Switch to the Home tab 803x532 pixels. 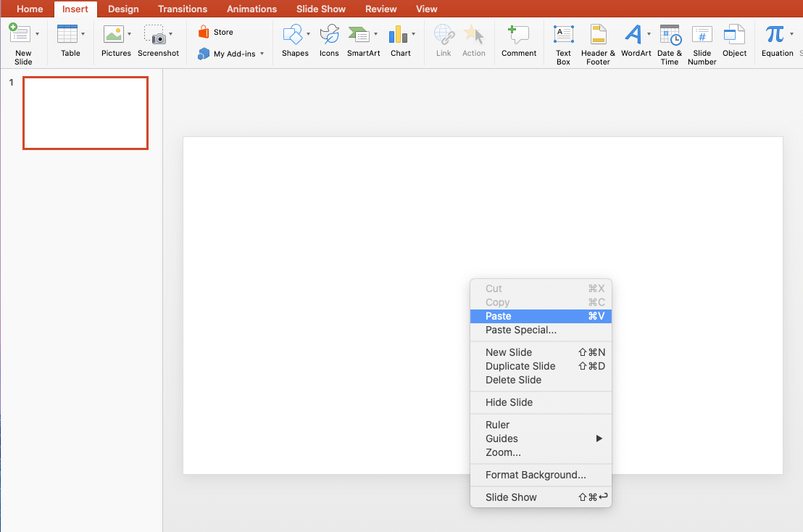tap(30, 9)
